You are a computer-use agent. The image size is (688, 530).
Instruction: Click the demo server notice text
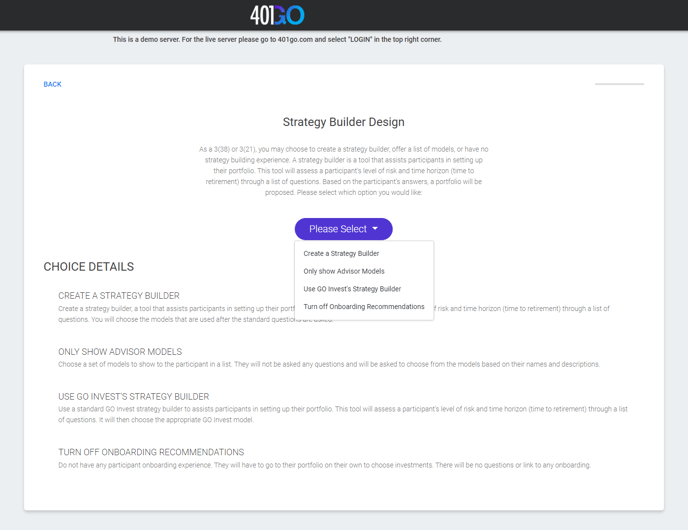point(277,40)
